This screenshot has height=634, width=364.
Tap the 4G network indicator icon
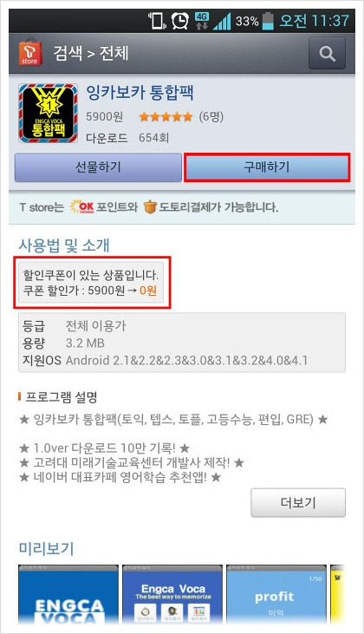pyautogui.click(x=201, y=21)
